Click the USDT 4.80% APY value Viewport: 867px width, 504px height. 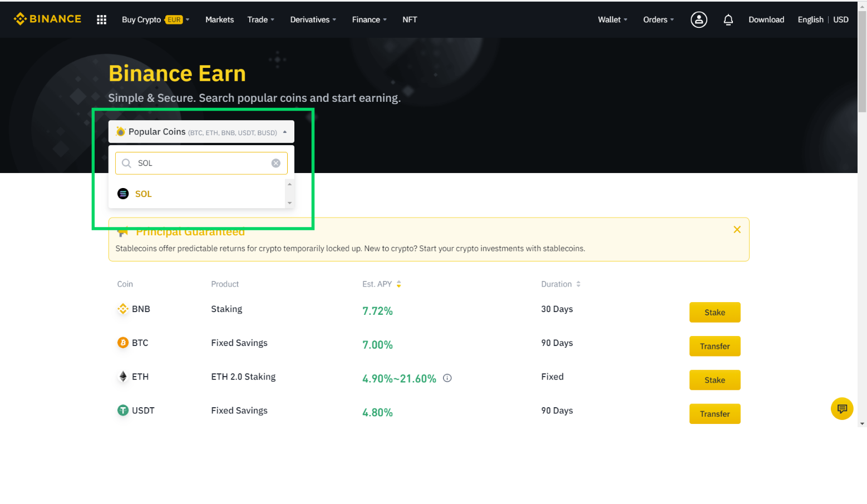[377, 413]
